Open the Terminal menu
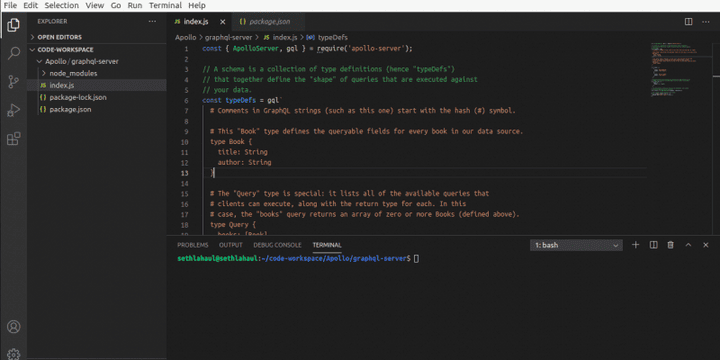 point(165,6)
